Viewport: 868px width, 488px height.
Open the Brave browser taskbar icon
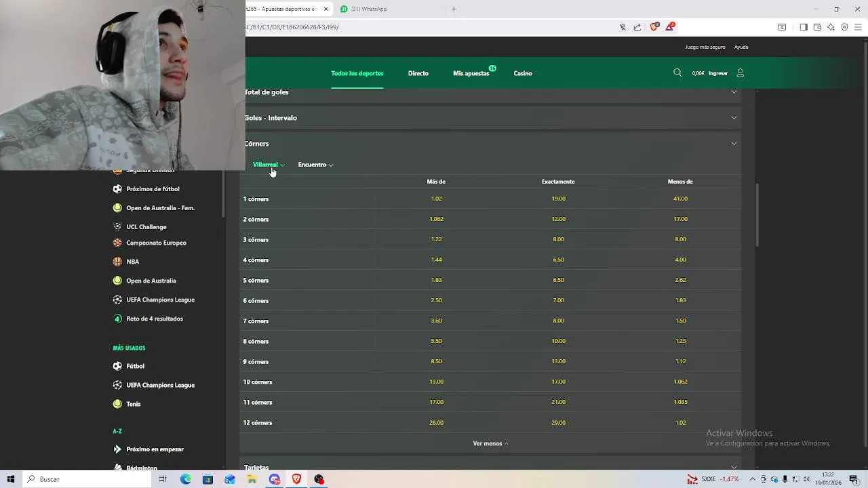point(296,479)
